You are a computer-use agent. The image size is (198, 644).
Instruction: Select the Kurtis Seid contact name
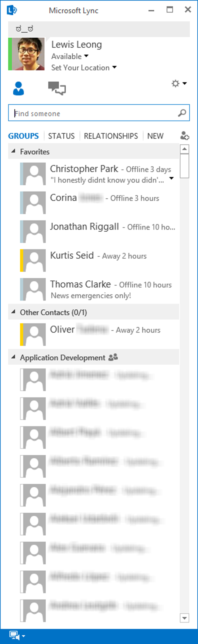pyautogui.click(x=72, y=255)
